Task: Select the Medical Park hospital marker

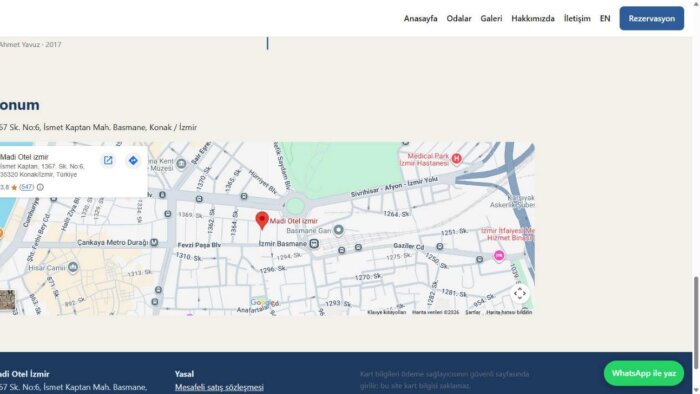Action: (456, 158)
